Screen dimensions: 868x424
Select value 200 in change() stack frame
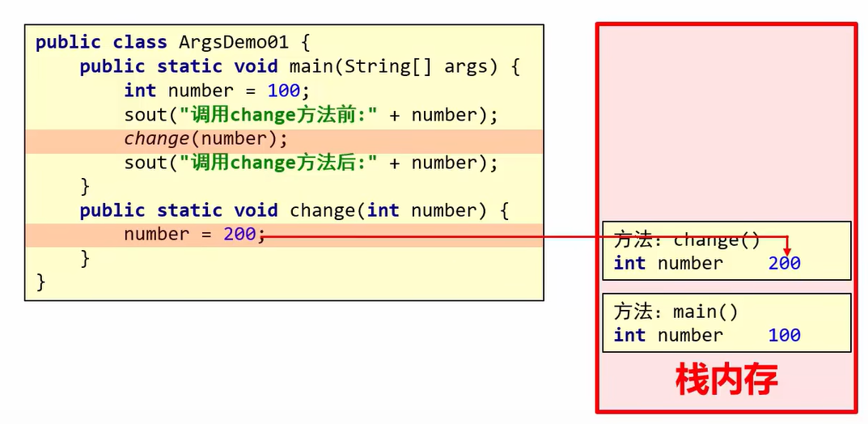point(784,263)
